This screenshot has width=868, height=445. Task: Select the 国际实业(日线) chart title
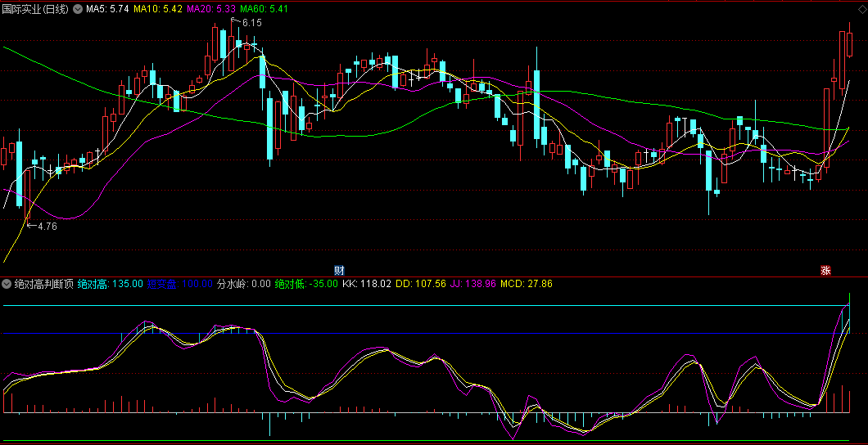pyautogui.click(x=36, y=9)
